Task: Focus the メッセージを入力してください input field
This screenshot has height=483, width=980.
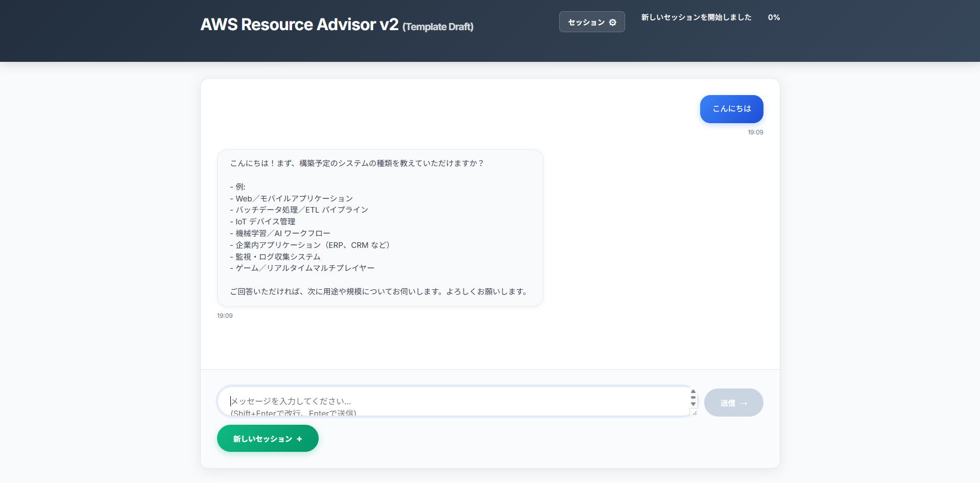Action: pyautogui.click(x=453, y=401)
